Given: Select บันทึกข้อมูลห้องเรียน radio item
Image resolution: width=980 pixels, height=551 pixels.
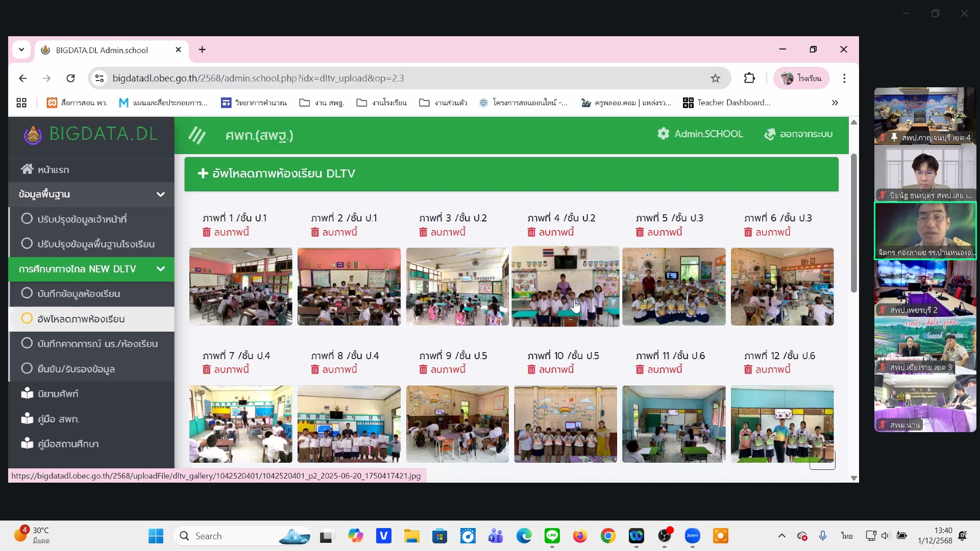Looking at the screenshot, I should pyautogui.click(x=27, y=293).
